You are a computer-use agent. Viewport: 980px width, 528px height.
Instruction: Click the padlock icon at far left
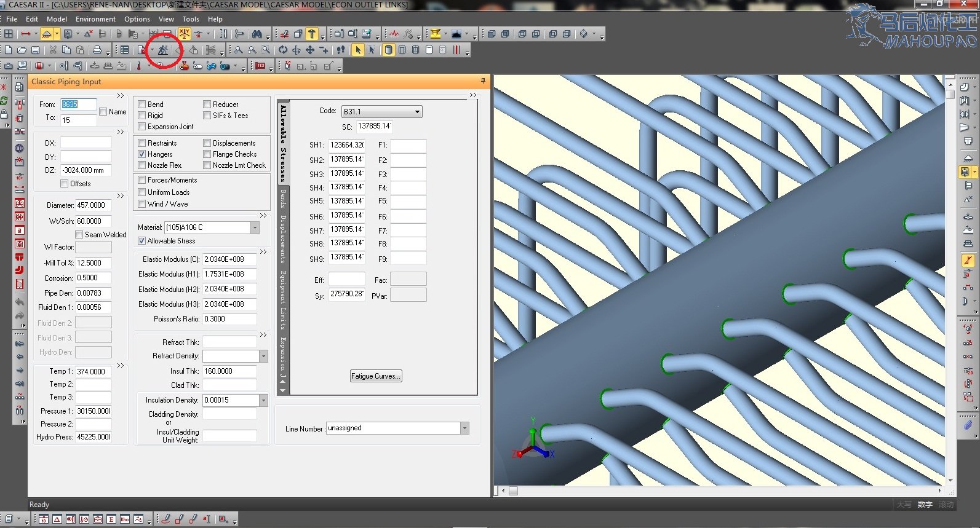click(4, 115)
